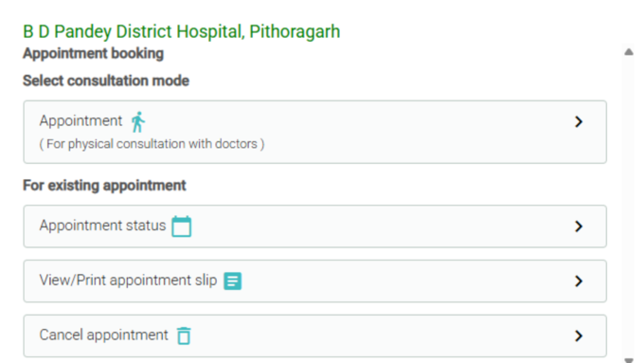Click the trash bin icon beside Cancel appointment

pyautogui.click(x=184, y=336)
